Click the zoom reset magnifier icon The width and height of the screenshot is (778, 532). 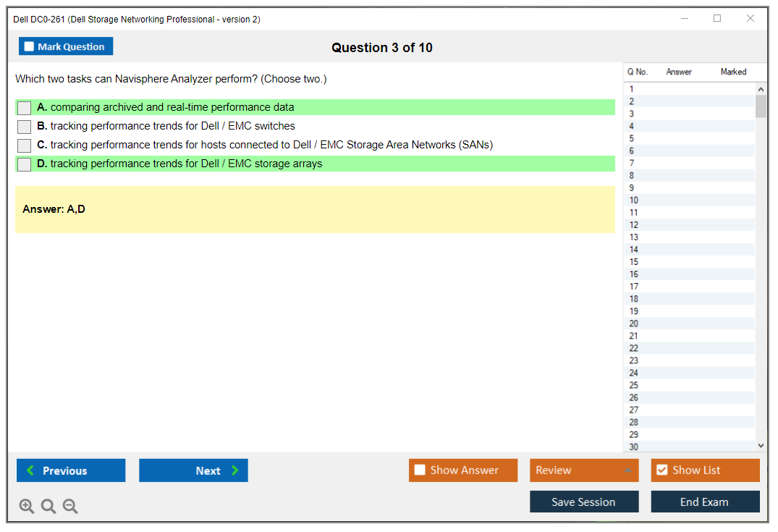tap(48, 506)
